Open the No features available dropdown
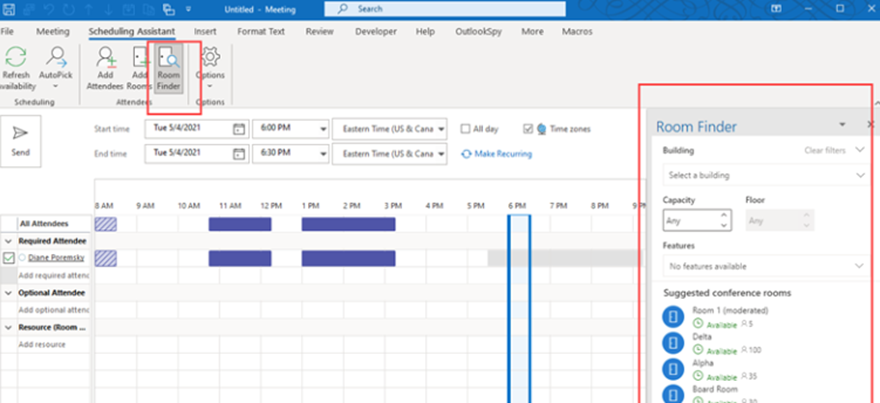This screenshot has height=403, width=880. click(x=766, y=266)
